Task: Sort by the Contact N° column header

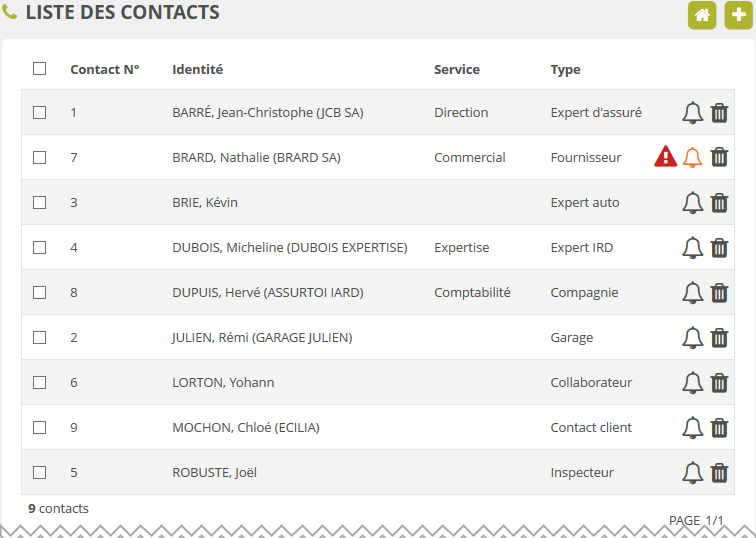Action: [x=104, y=70]
